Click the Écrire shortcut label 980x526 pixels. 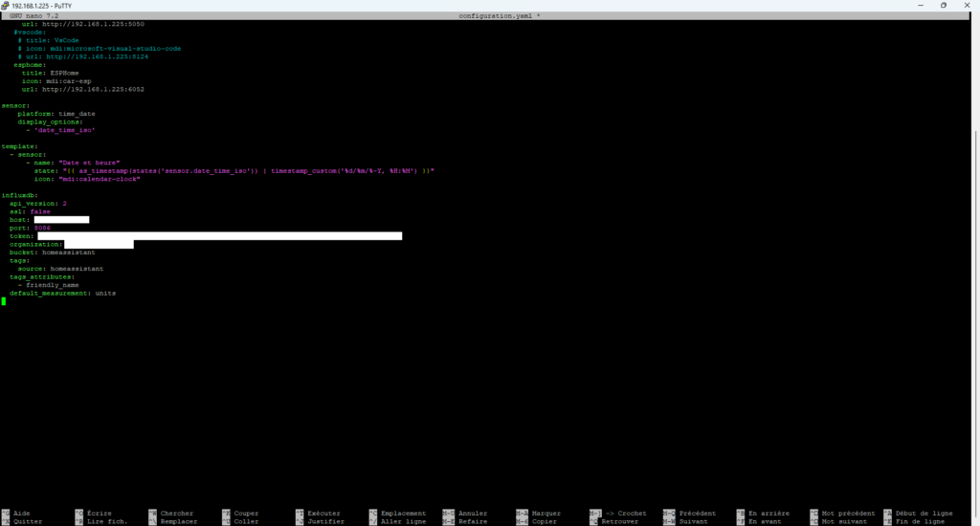click(x=100, y=514)
